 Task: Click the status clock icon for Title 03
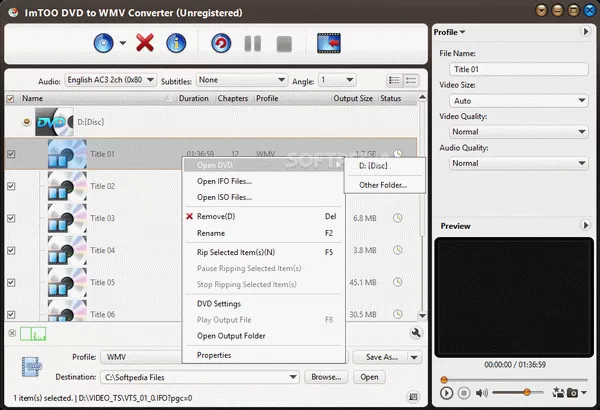[x=398, y=218]
